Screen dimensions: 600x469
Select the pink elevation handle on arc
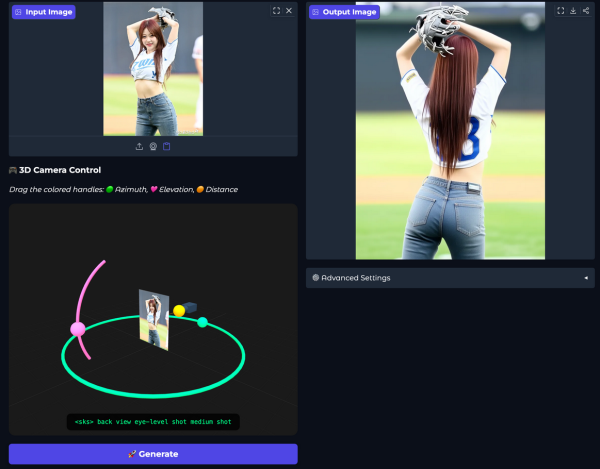tap(78, 329)
